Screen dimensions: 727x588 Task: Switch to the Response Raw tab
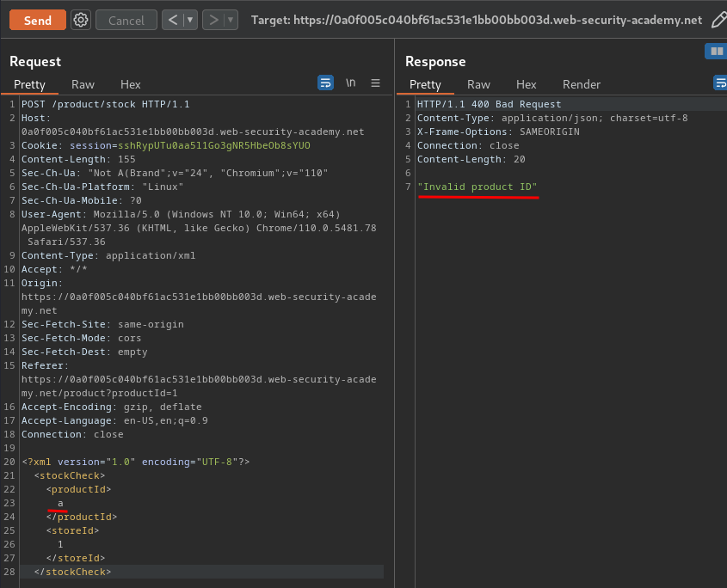pyautogui.click(x=478, y=84)
